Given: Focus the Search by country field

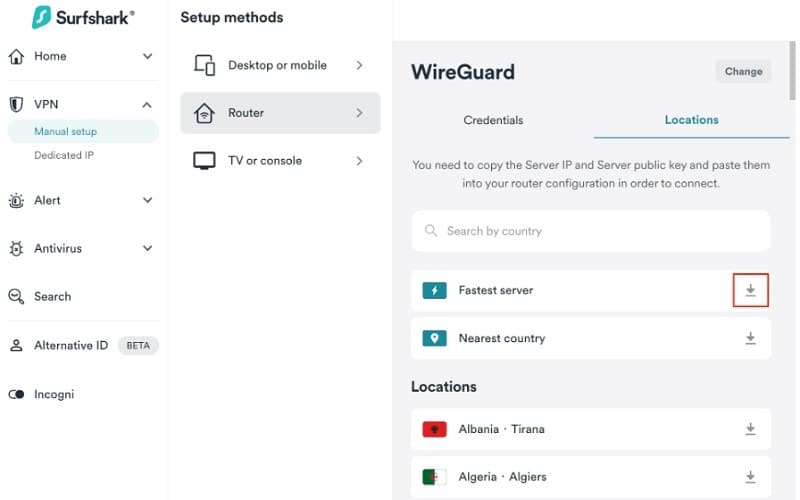Looking at the screenshot, I should pos(591,231).
